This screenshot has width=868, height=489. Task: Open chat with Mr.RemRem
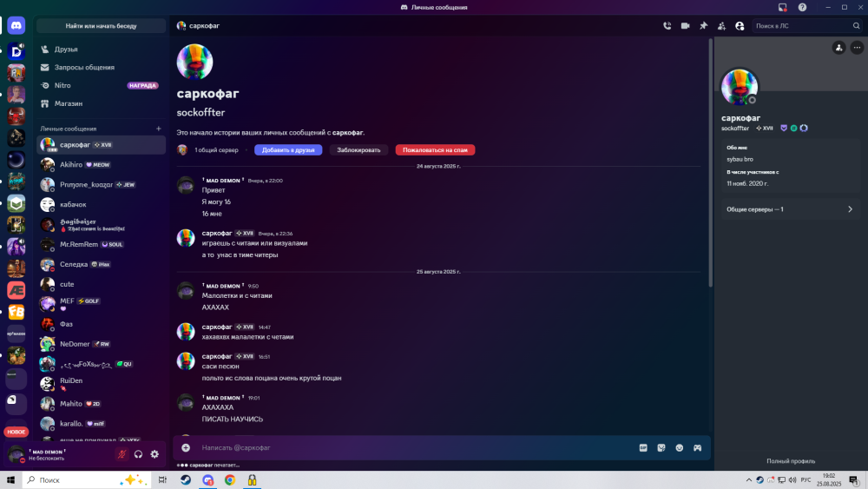(x=101, y=244)
